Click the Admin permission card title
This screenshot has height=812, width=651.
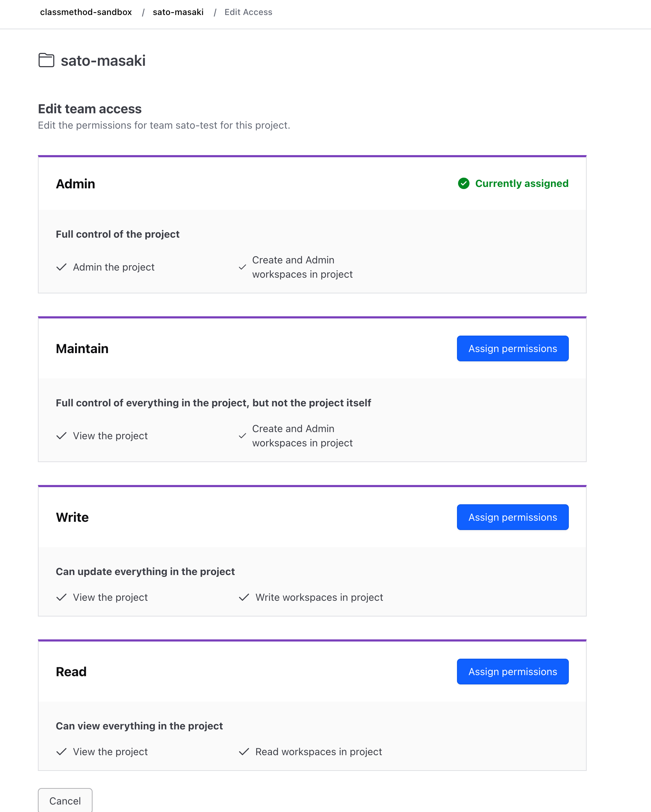point(75,184)
